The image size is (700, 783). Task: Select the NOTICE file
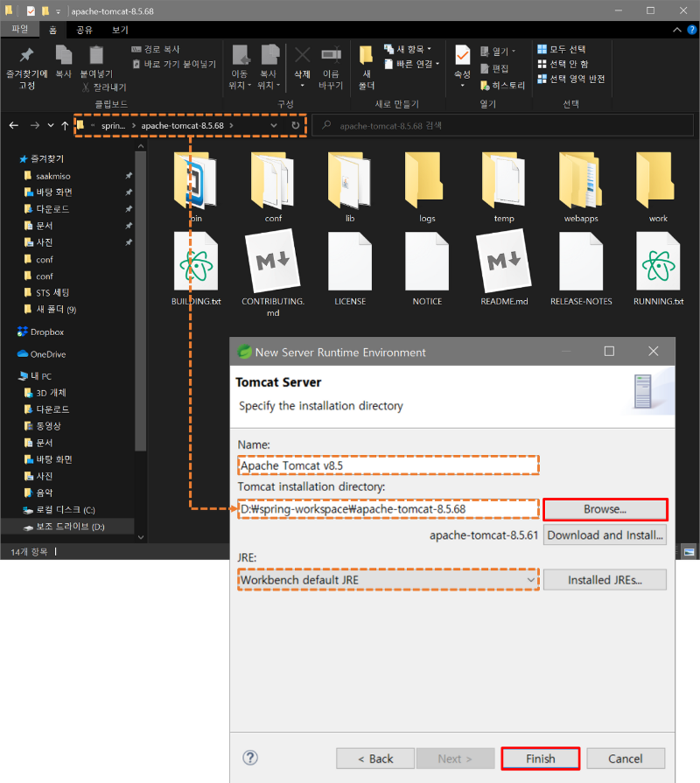pyautogui.click(x=427, y=269)
